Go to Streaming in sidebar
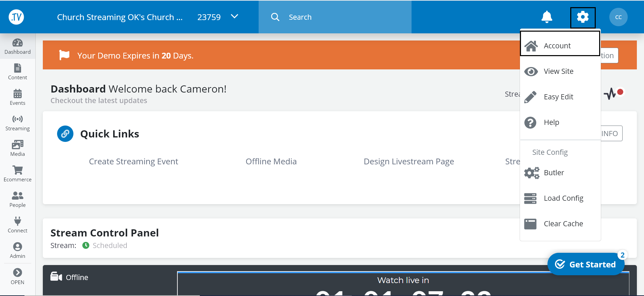The image size is (644, 296). (x=18, y=123)
